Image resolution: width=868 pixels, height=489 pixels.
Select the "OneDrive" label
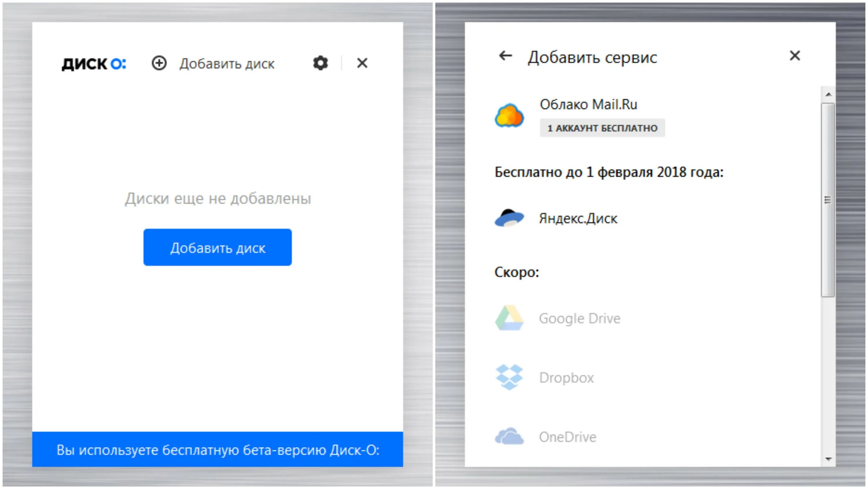[x=567, y=437]
